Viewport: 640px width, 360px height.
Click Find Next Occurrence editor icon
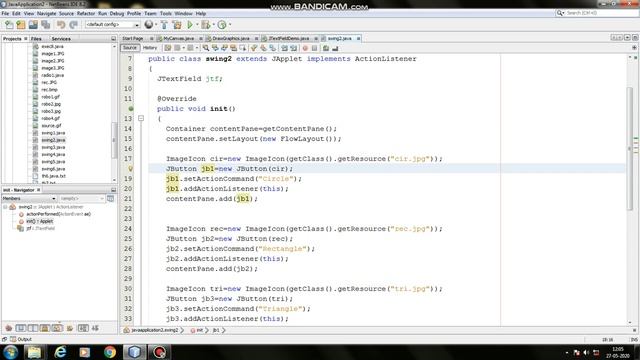pyautogui.click(x=224, y=48)
